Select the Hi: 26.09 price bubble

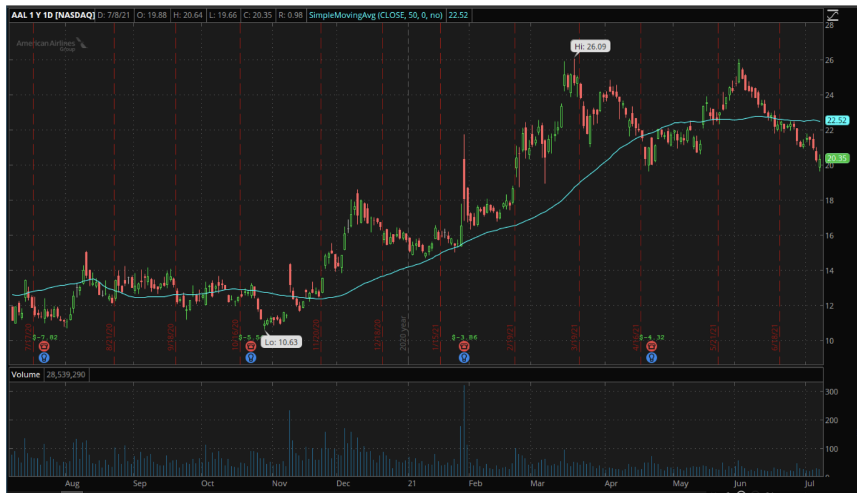590,46
